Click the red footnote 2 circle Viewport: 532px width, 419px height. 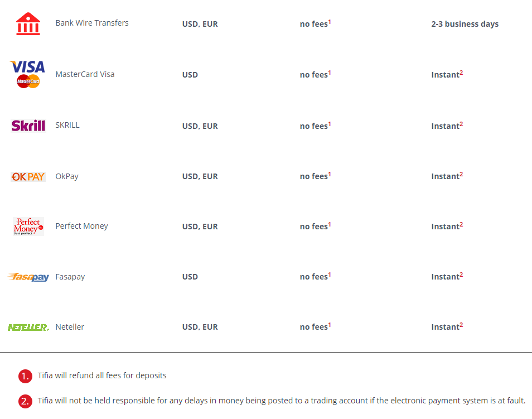click(25, 401)
